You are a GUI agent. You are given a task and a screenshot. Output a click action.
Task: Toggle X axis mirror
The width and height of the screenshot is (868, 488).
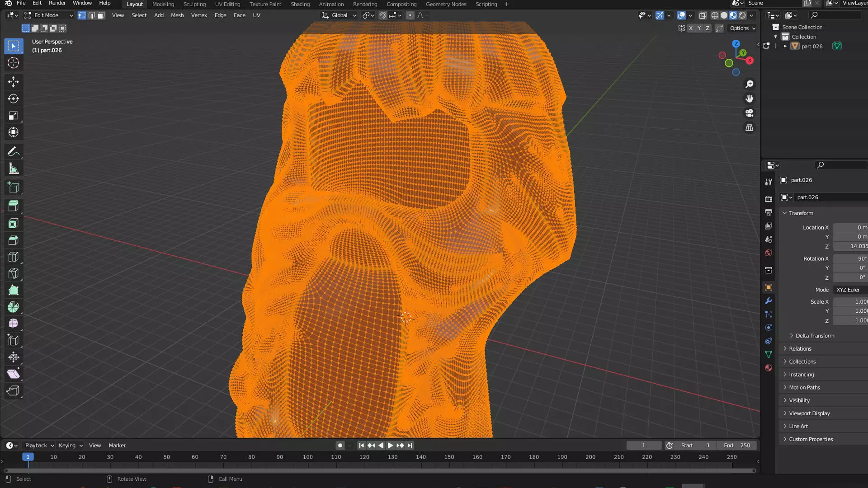click(690, 28)
